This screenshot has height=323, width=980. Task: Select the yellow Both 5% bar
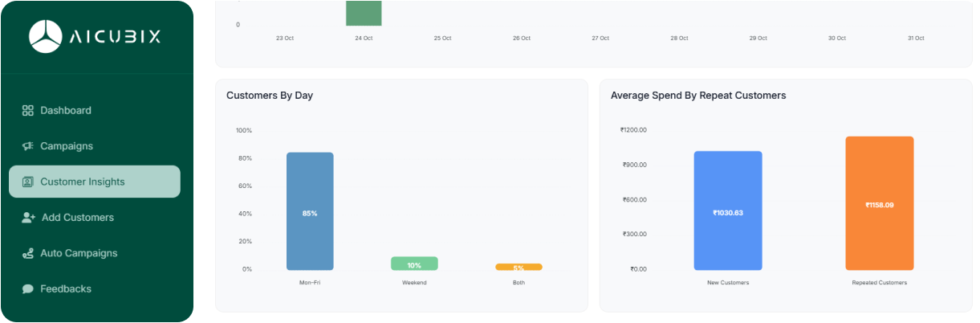pos(518,267)
